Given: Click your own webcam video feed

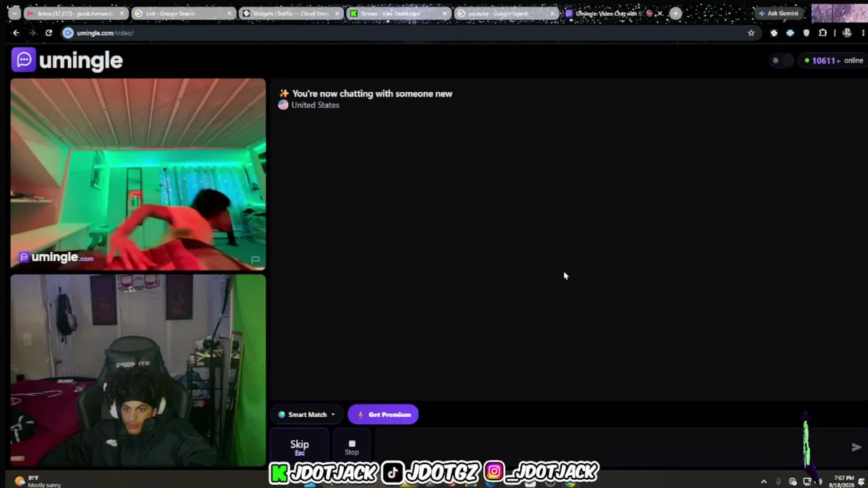Looking at the screenshot, I should pyautogui.click(x=138, y=370).
